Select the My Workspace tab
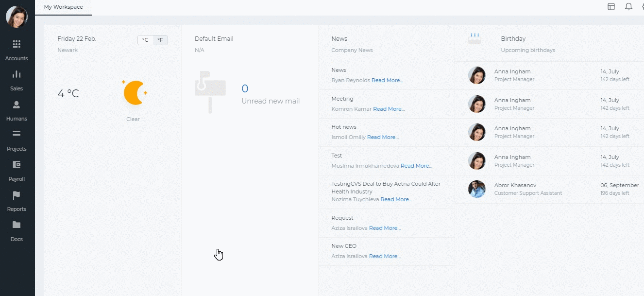644x296 pixels. point(64,7)
